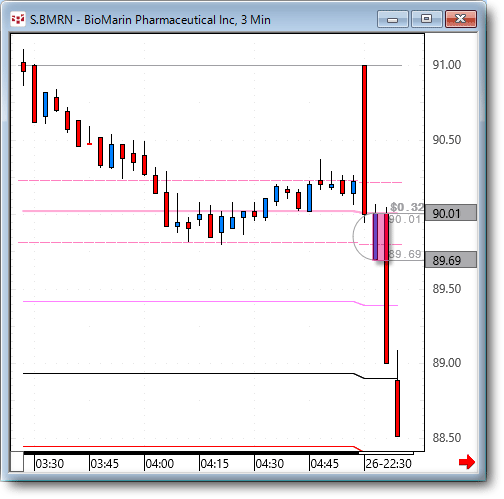
Task: Click the solid magenta line near 89.40
Action: tap(210, 302)
